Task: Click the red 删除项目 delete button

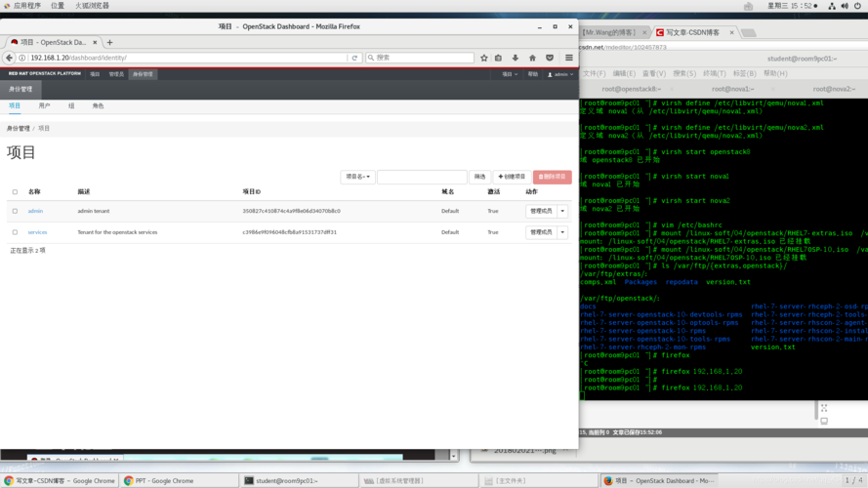Action: [553, 177]
